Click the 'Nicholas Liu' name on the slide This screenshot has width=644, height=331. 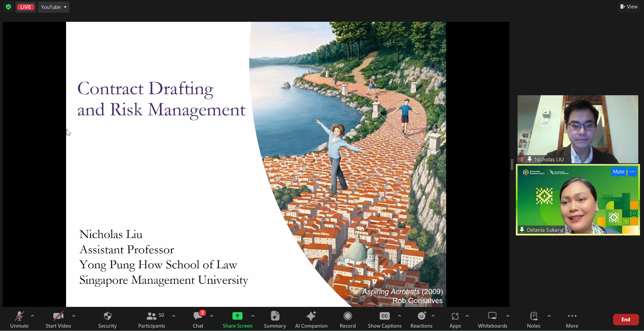[111, 234]
